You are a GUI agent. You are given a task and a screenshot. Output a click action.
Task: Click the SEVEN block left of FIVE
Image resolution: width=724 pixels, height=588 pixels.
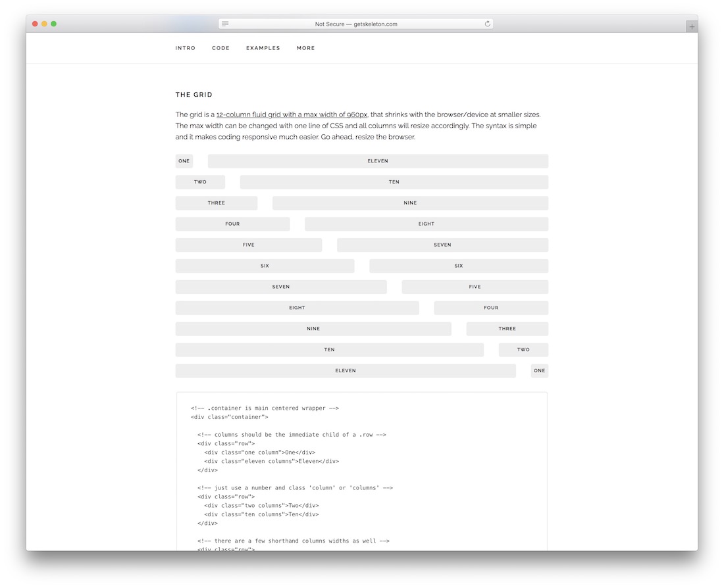[x=281, y=287]
